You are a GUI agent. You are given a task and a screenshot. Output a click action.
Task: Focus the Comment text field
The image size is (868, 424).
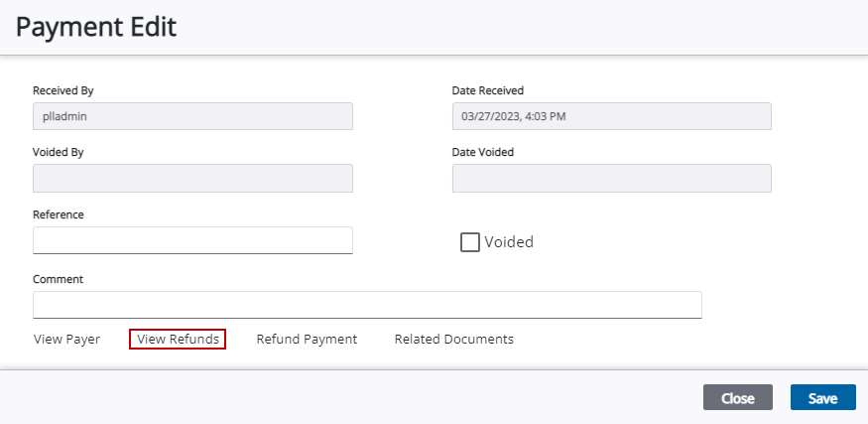click(x=367, y=305)
